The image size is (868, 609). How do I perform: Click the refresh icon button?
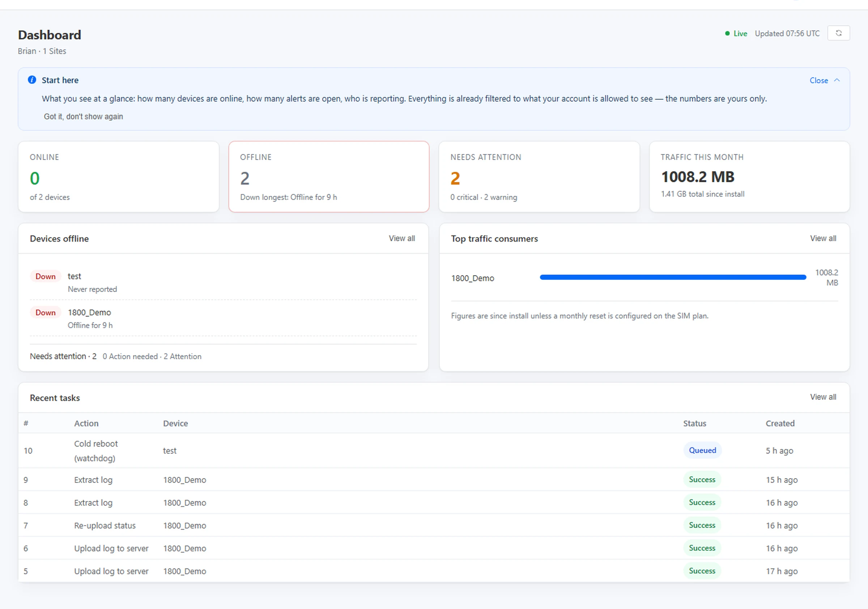[x=838, y=33]
